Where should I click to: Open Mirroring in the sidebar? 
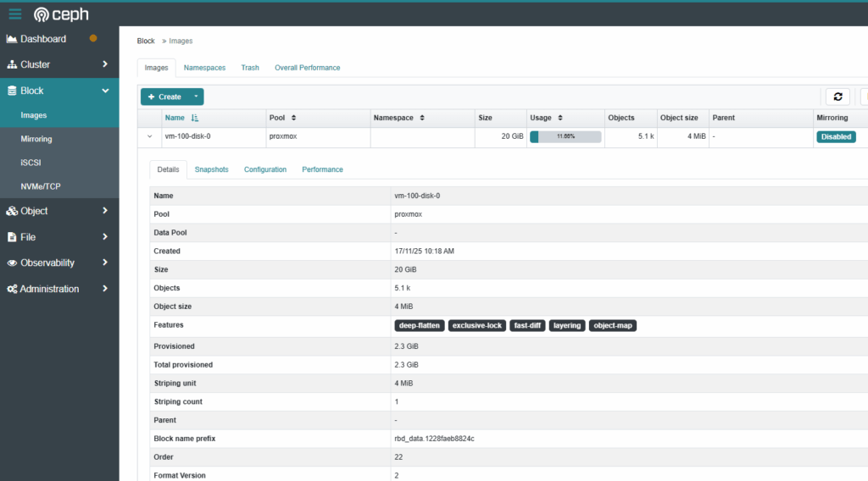pos(36,139)
